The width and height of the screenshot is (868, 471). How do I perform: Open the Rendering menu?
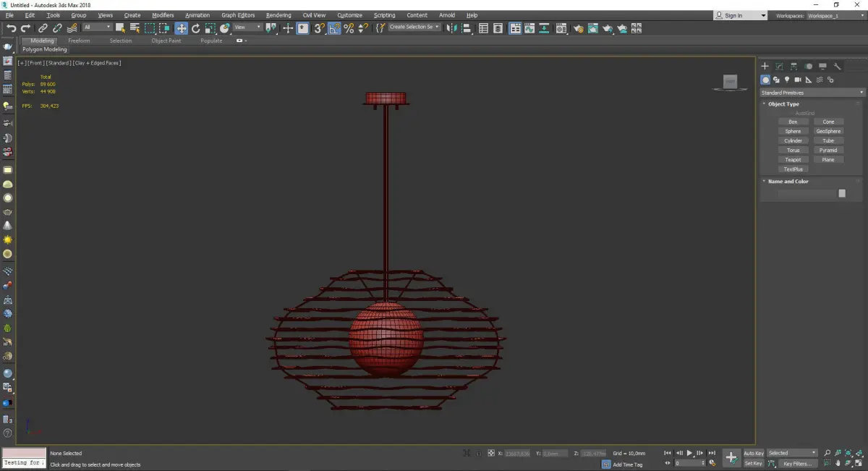(x=278, y=15)
